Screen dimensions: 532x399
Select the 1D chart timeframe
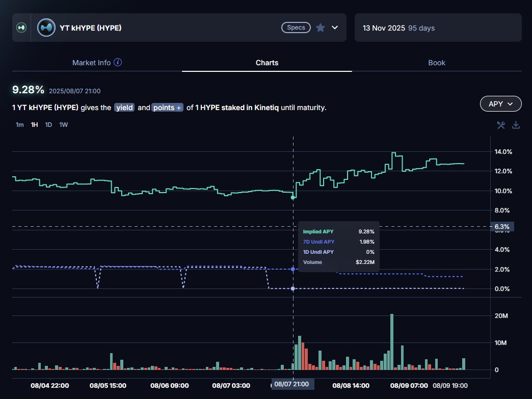(x=48, y=124)
